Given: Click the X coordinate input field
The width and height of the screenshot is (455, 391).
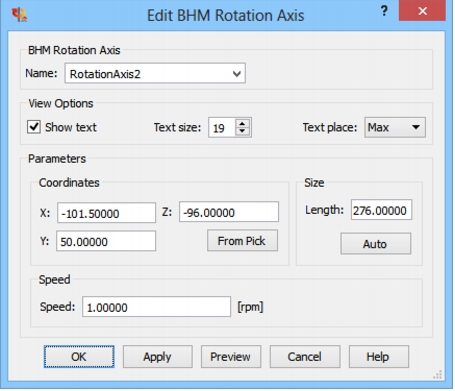Looking at the screenshot, I should (106, 213).
